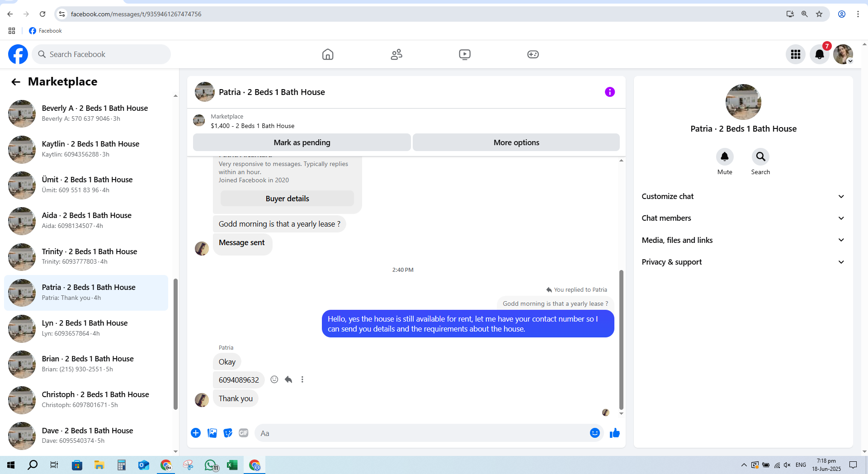Screen dimensions: 868x474
Task: Bookmark this page with star icon
Action: (x=819, y=14)
